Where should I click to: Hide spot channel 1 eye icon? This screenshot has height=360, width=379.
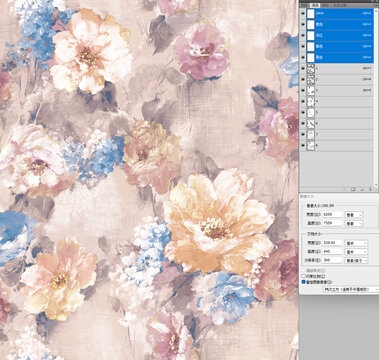tap(303, 69)
